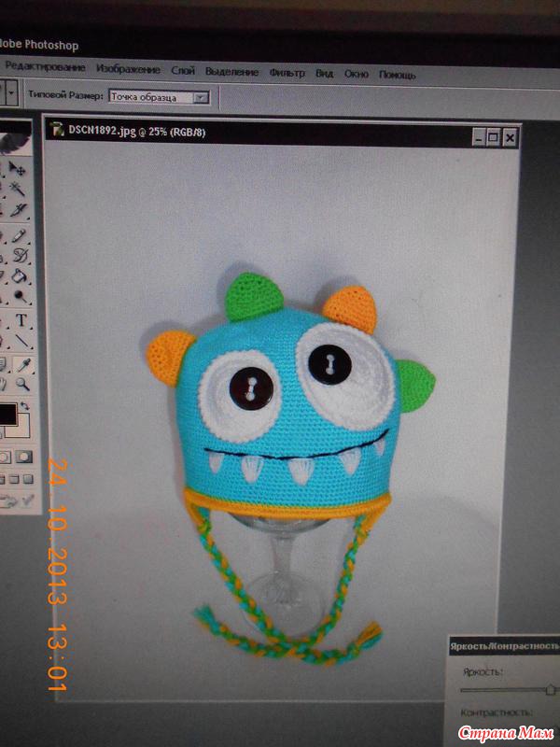
Task: Expand the Точка образца sample size dropdown
Action: [201, 98]
